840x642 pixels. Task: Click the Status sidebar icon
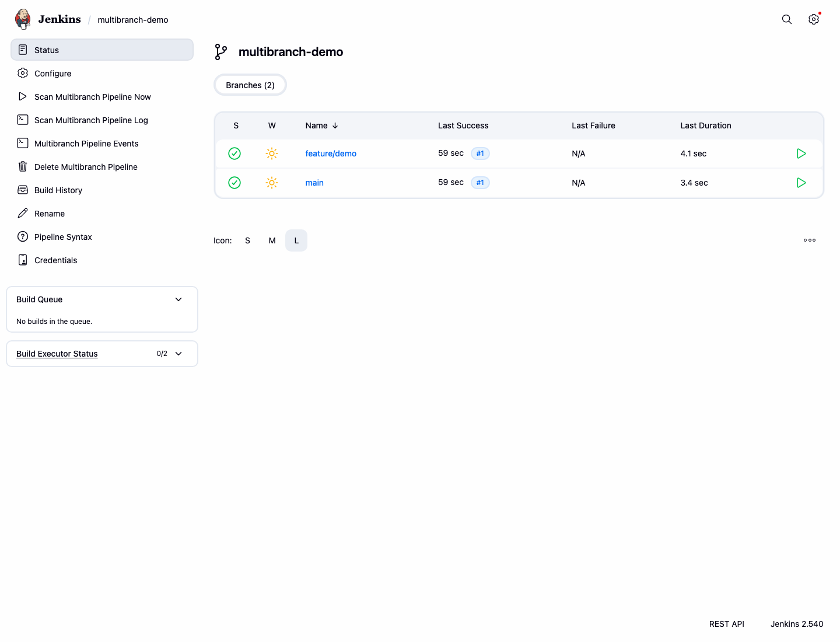pos(23,50)
